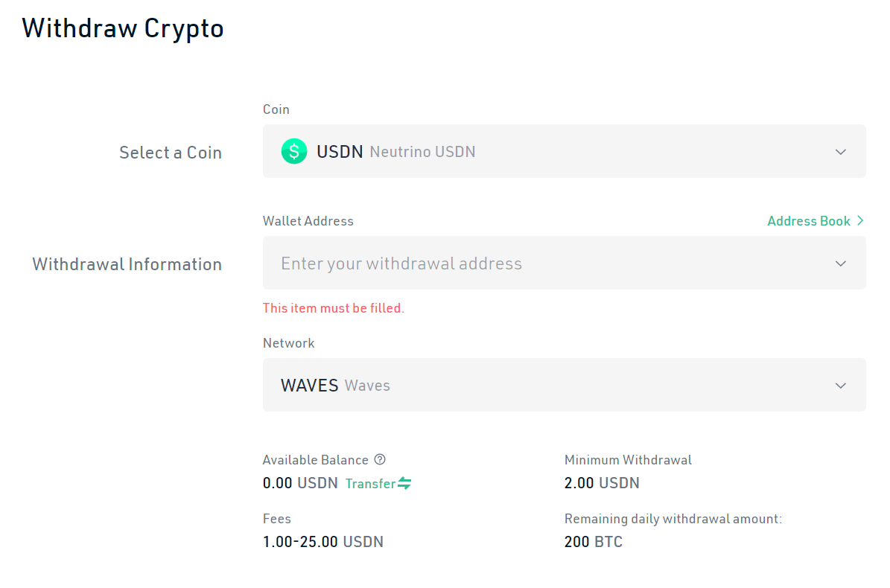Click the "Select a Coin" label

coord(171,153)
